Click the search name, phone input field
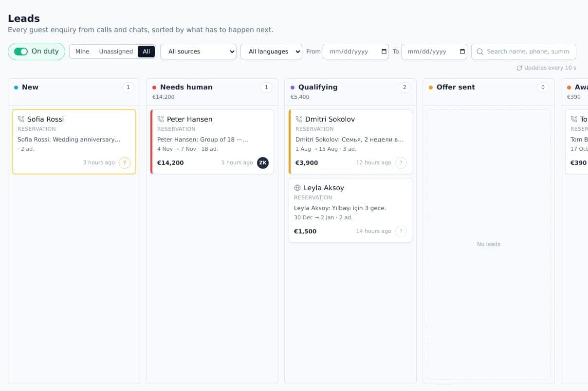This screenshot has width=588, height=391. click(x=524, y=52)
